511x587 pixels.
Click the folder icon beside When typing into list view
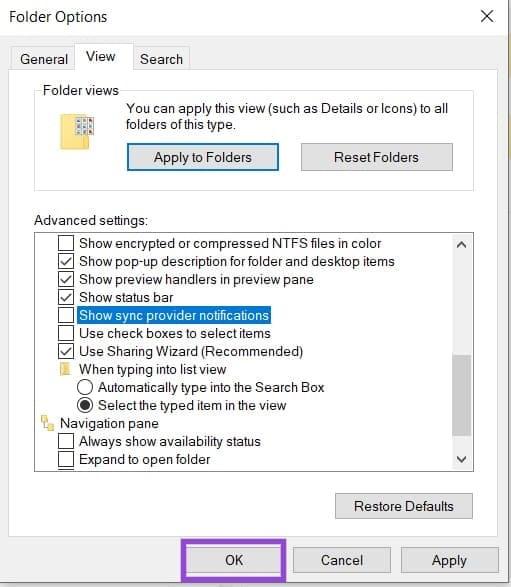[65, 369]
